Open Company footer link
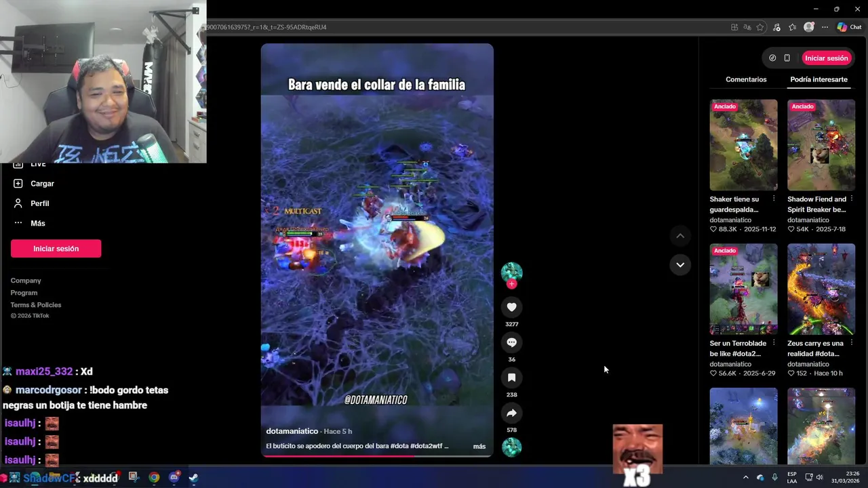Image resolution: width=868 pixels, height=488 pixels. 26,281
